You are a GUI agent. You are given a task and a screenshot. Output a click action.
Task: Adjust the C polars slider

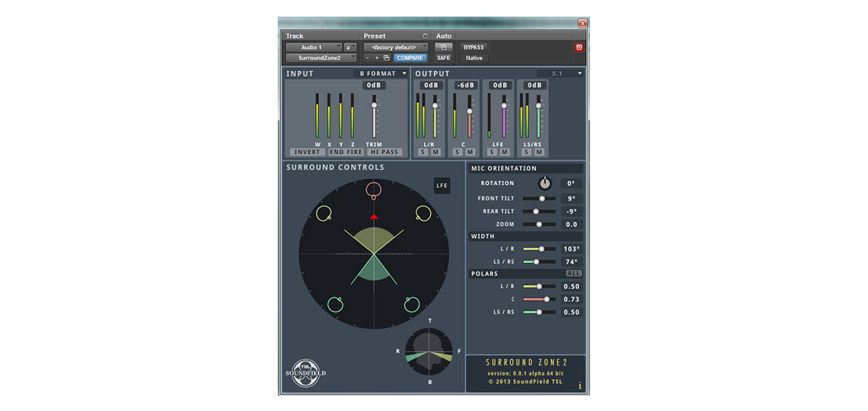pyautogui.click(x=547, y=299)
